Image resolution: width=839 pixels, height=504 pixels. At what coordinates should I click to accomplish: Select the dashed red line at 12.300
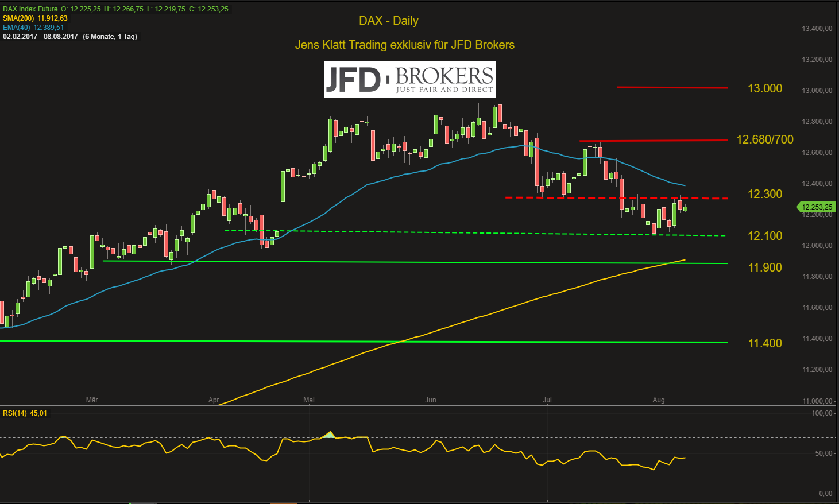(616, 198)
